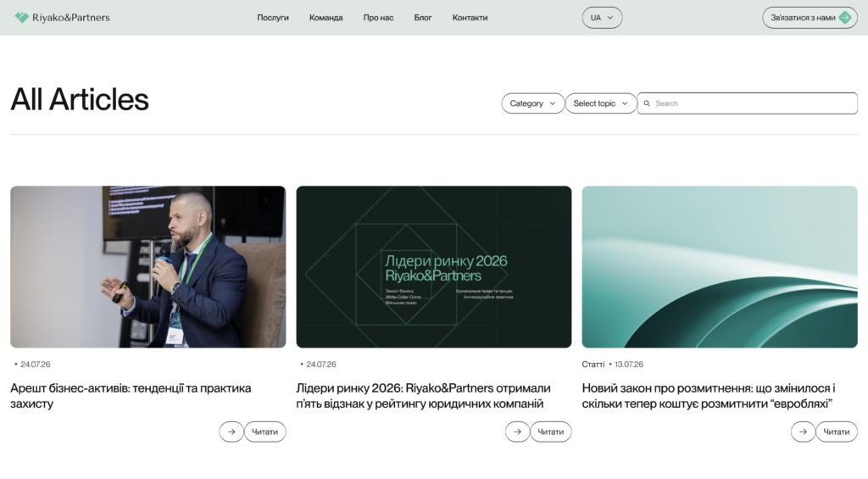Expand the Select topic dropdown

(x=601, y=103)
